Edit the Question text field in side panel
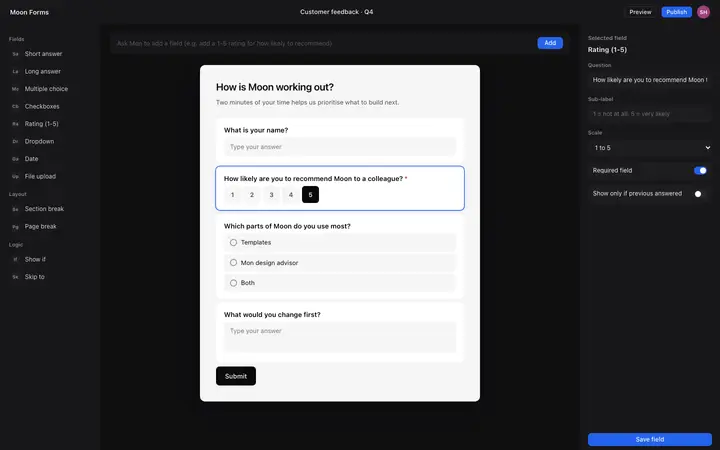 650,80
